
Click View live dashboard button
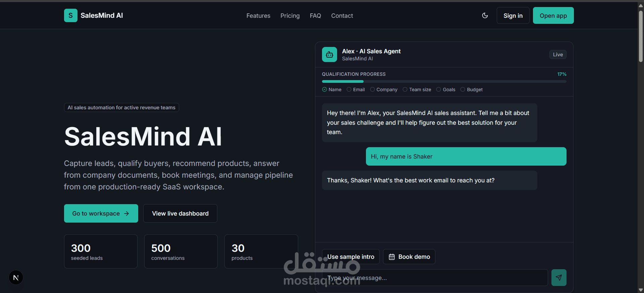tap(180, 213)
